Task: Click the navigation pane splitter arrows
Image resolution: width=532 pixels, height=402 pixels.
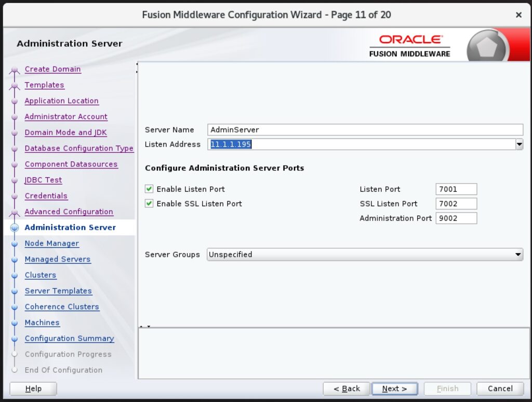Action: pyautogui.click(x=137, y=68)
